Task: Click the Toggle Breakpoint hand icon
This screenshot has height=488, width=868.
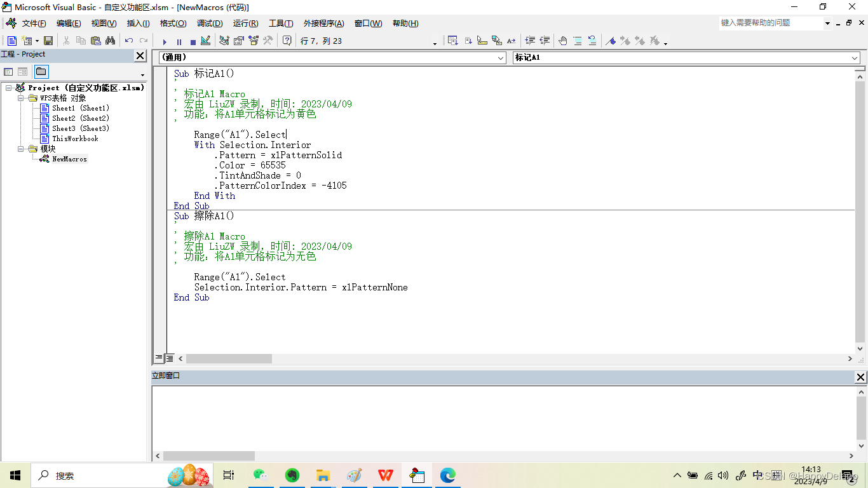Action: pyautogui.click(x=562, y=41)
